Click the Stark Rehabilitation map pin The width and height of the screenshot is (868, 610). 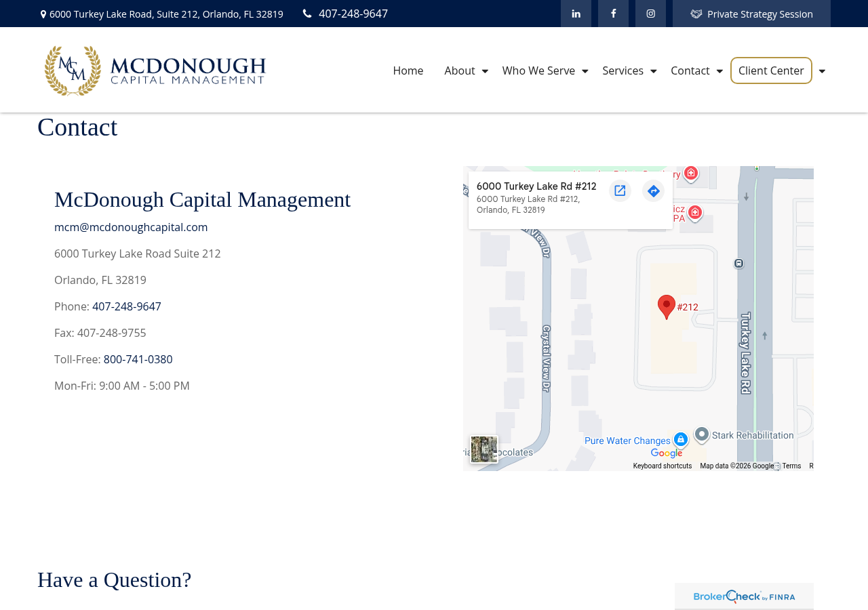[x=702, y=434]
